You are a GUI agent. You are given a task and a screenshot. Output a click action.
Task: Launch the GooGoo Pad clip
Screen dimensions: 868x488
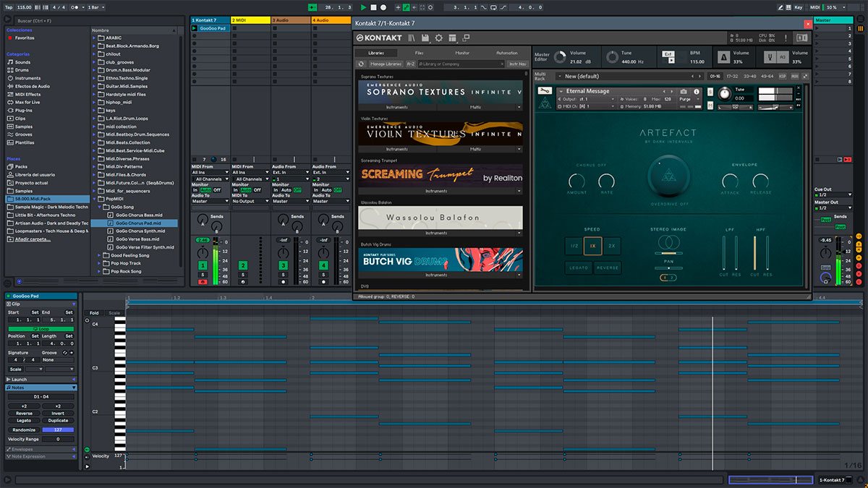click(x=194, y=28)
